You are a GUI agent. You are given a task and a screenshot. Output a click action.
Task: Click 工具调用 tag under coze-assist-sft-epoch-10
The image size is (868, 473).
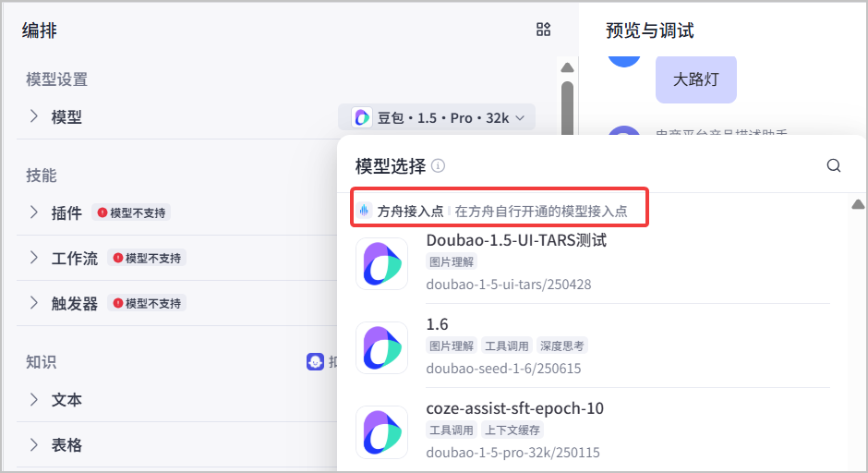[x=452, y=431]
